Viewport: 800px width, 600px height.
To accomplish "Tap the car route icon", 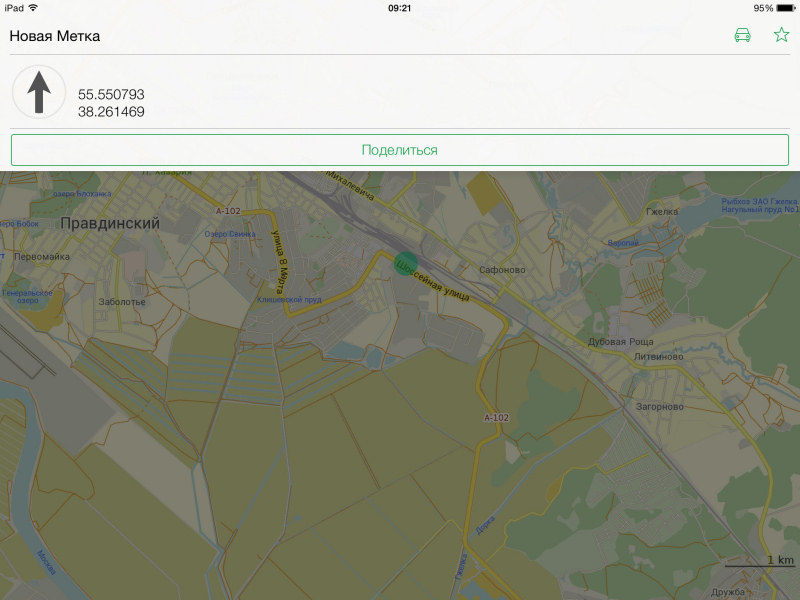I will pos(742,36).
